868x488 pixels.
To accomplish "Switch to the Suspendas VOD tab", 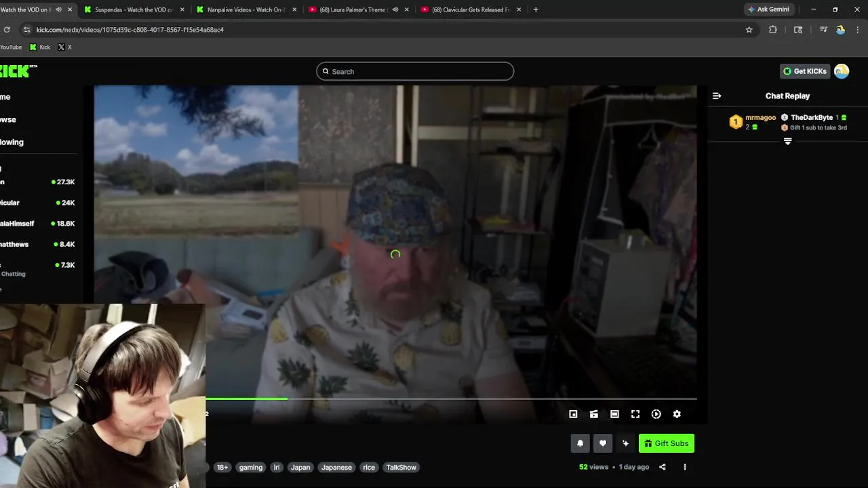I will (136, 9).
